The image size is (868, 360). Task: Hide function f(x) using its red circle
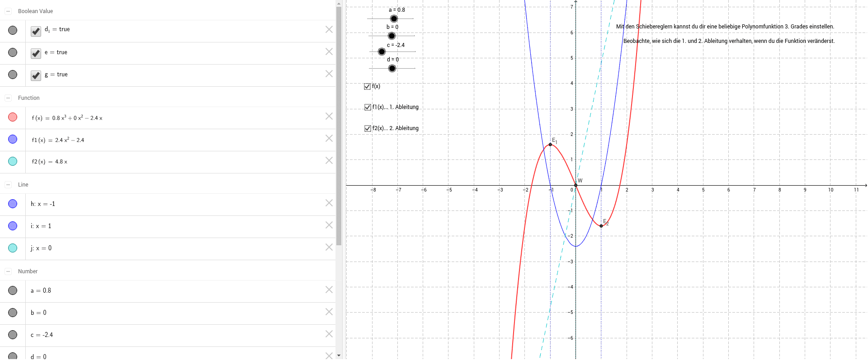click(x=13, y=117)
